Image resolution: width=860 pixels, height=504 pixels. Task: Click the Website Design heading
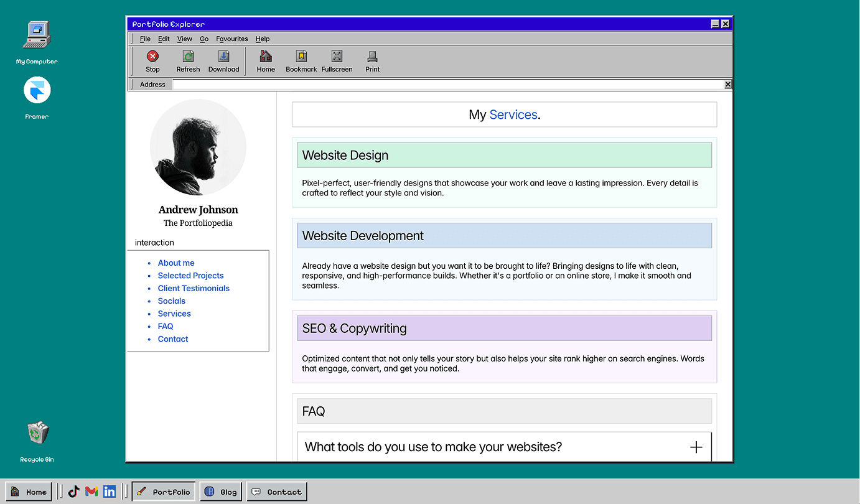(x=345, y=156)
